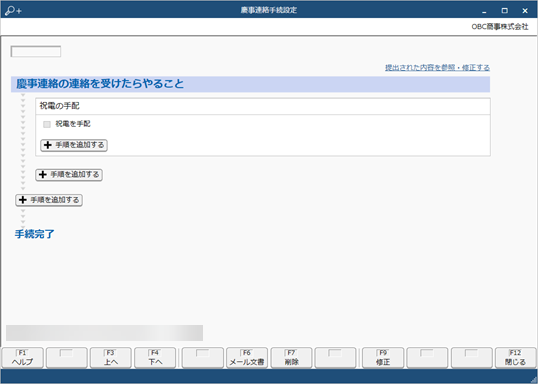Toggle the 祝電を手配 checkbox
The image size is (538, 384).
click(47, 124)
